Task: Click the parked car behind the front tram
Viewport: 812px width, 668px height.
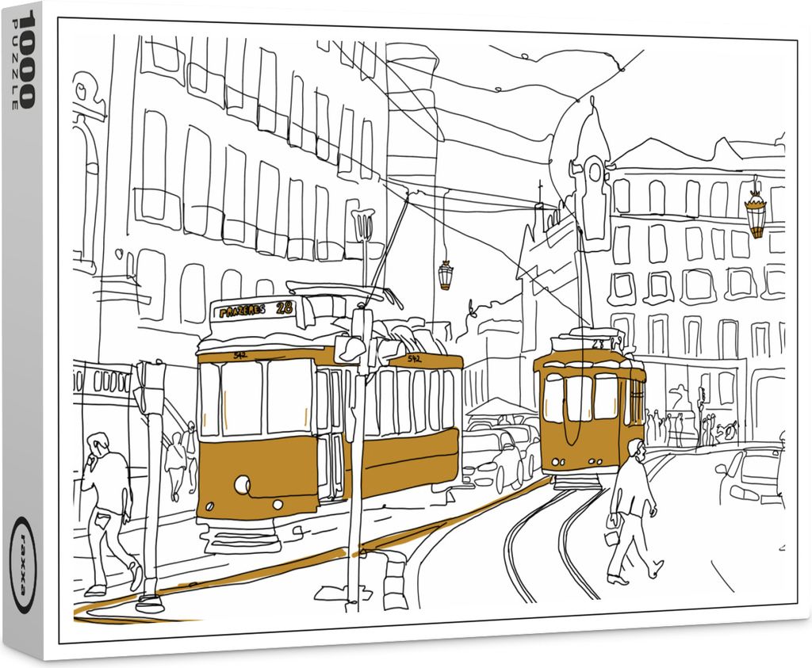Action: click(492, 460)
